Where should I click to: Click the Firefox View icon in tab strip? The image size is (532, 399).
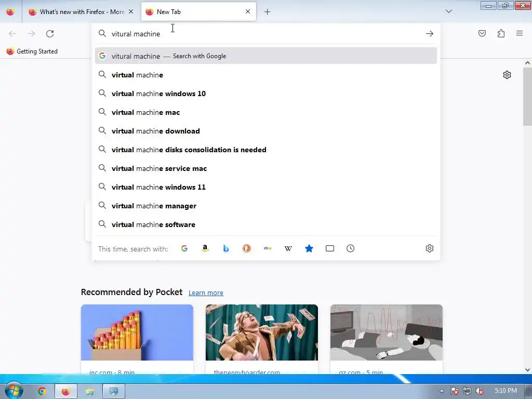pyautogui.click(x=10, y=12)
